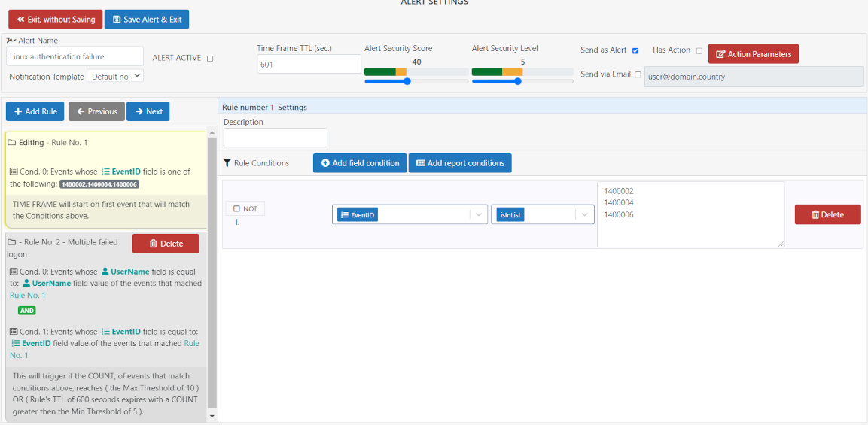Click the 1400002,1400004,1400006 badge
Image resolution: width=868 pixels, height=425 pixels.
(x=99, y=184)
